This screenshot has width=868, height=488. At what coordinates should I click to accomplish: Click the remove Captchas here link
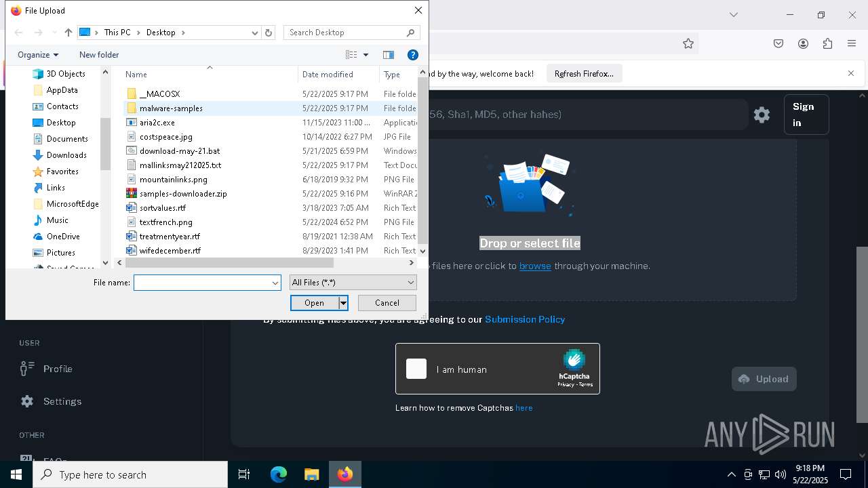point(524,408)
